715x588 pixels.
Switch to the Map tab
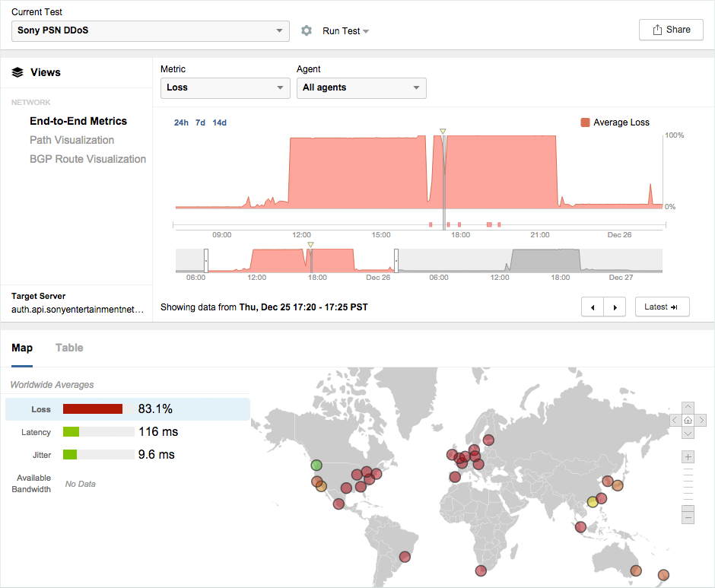22,348
